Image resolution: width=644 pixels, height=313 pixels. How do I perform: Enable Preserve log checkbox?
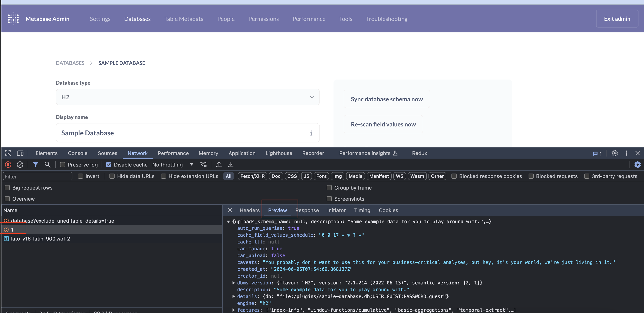62,165
